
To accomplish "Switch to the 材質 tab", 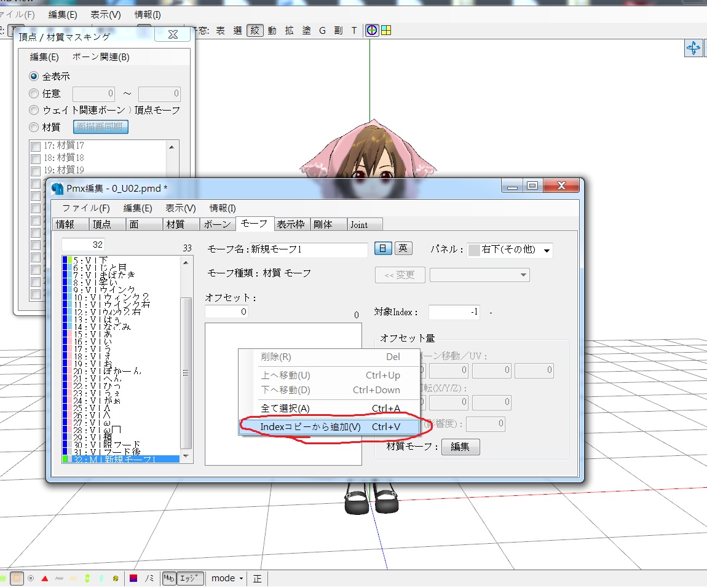I will (175, 224).
